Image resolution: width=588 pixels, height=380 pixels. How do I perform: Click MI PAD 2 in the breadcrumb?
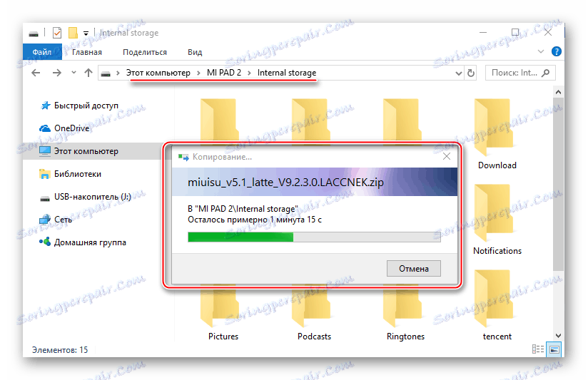click(224, 72)
